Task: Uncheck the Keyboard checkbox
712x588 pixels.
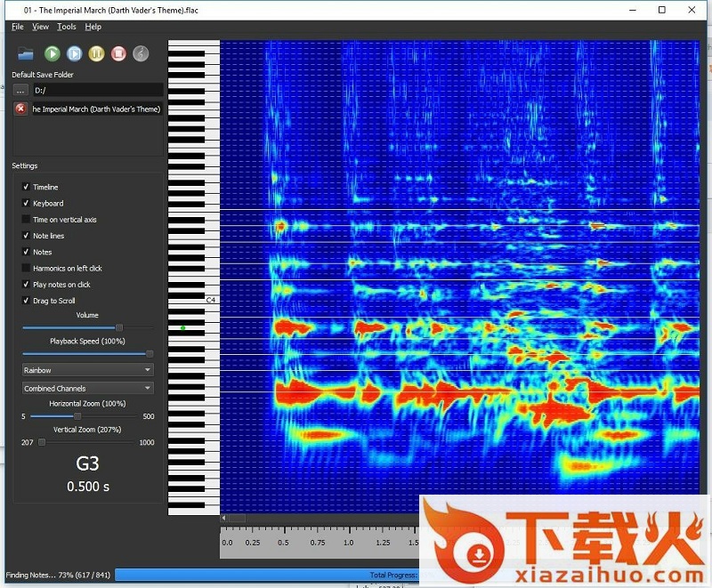Action: point(26,203)
